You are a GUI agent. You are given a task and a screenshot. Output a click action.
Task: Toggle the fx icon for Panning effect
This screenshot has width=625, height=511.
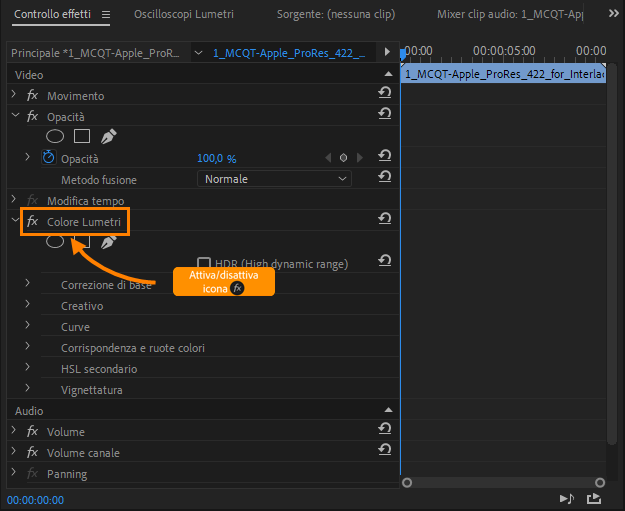click(32, 474)
